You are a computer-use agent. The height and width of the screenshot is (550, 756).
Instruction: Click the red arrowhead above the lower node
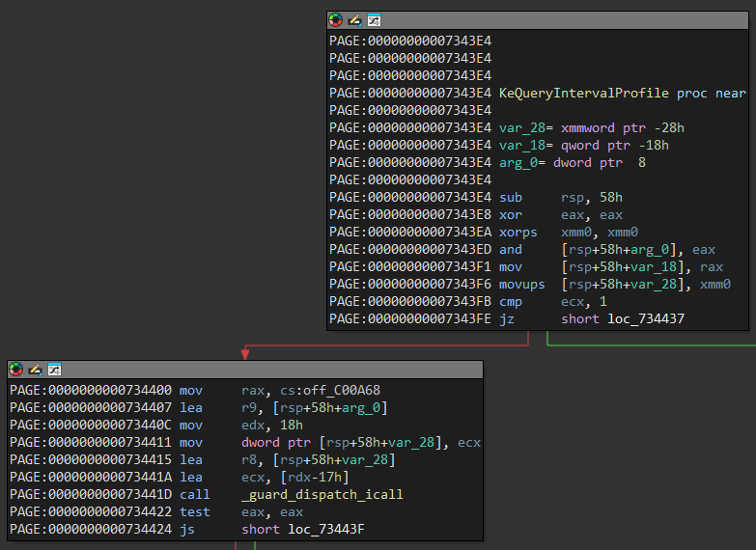tap(245, 354)
